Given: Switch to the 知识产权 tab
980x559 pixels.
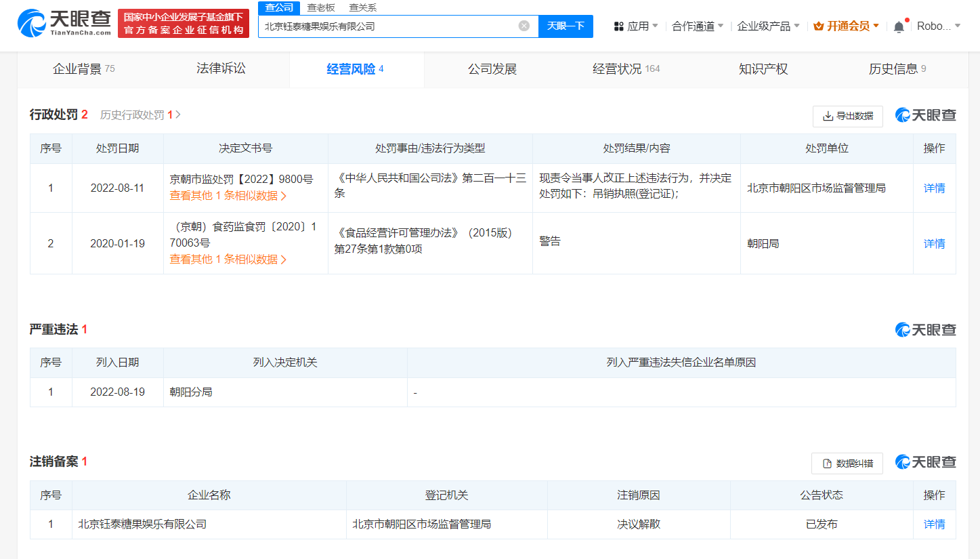Looking at the screenshot, I should (x=763, y=68).
